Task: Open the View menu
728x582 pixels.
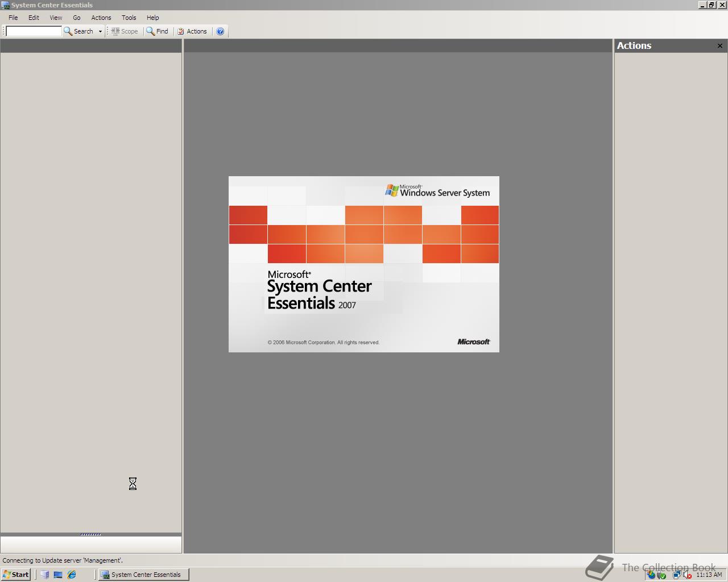Action: coord(56,18)
